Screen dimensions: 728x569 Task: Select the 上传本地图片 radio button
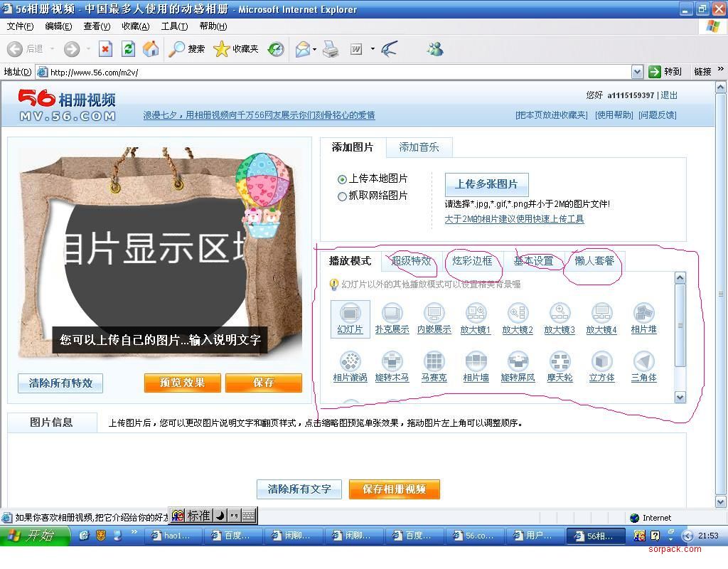(x=342, y=179)
